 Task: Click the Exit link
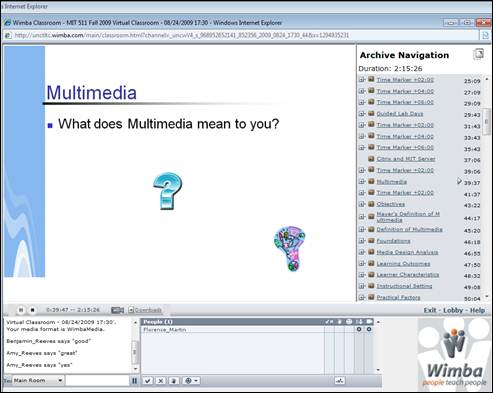[430, 310]
